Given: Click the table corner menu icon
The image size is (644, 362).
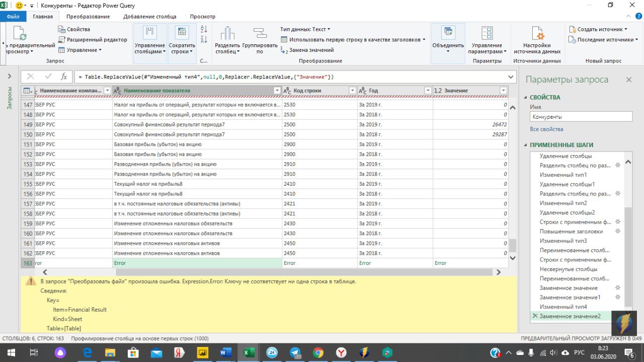Looking at the screenshot, I should (x=27, y=91).
